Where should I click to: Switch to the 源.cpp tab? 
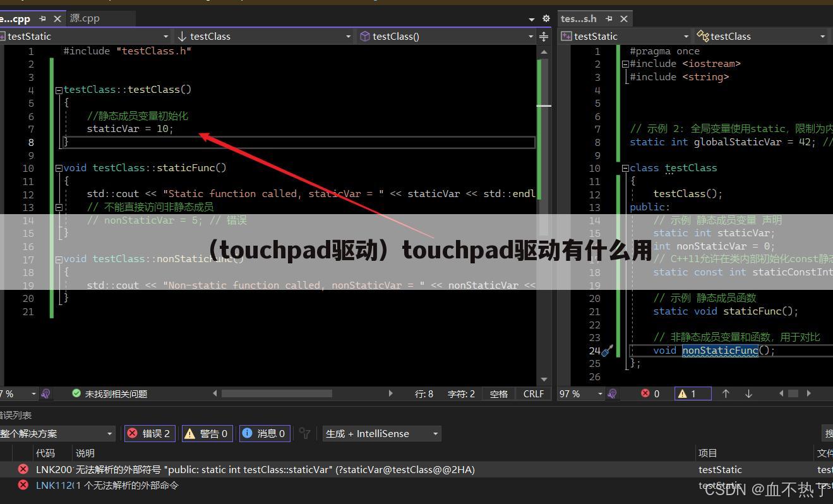pos(85,18)
